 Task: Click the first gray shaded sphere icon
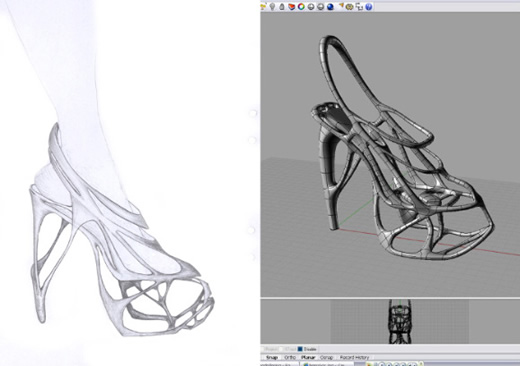click(311, 7)
